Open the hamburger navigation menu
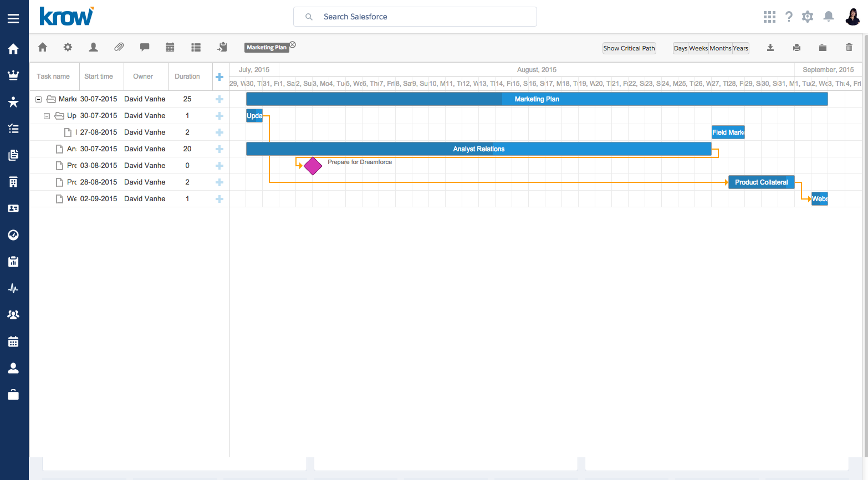This screenshot has height=480, width=868. pos(13,19)
